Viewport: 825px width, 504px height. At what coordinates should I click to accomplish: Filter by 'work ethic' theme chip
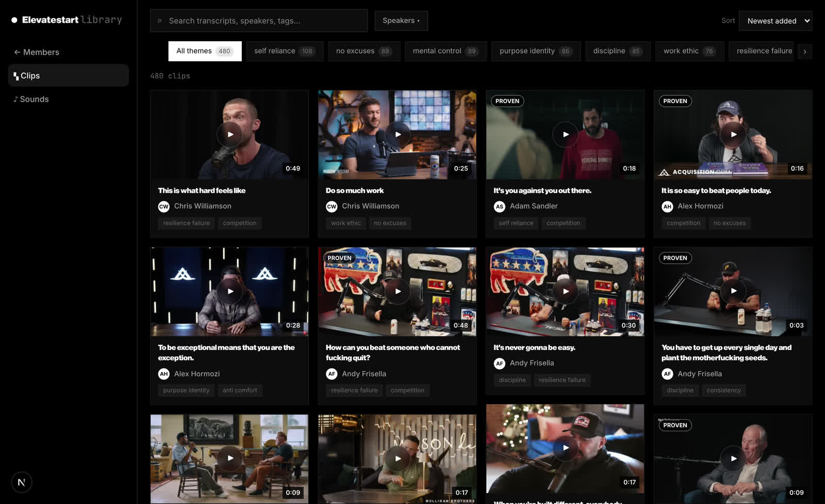pos(689,51)
